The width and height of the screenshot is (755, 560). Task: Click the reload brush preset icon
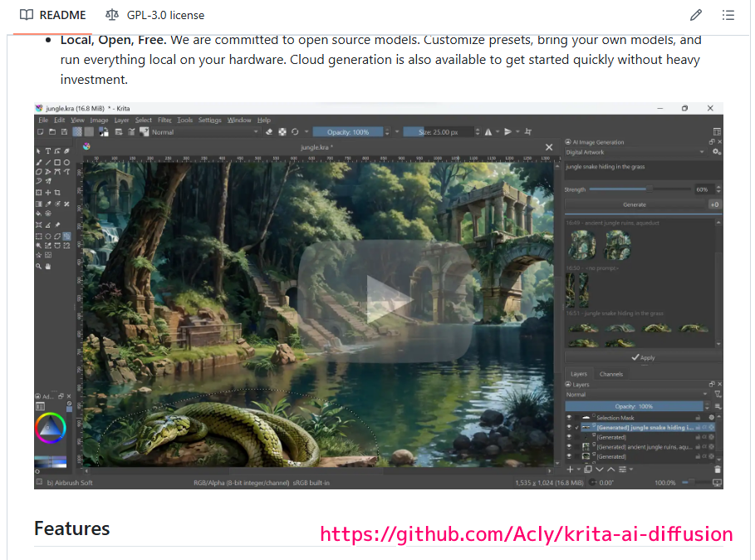[295, 132]
